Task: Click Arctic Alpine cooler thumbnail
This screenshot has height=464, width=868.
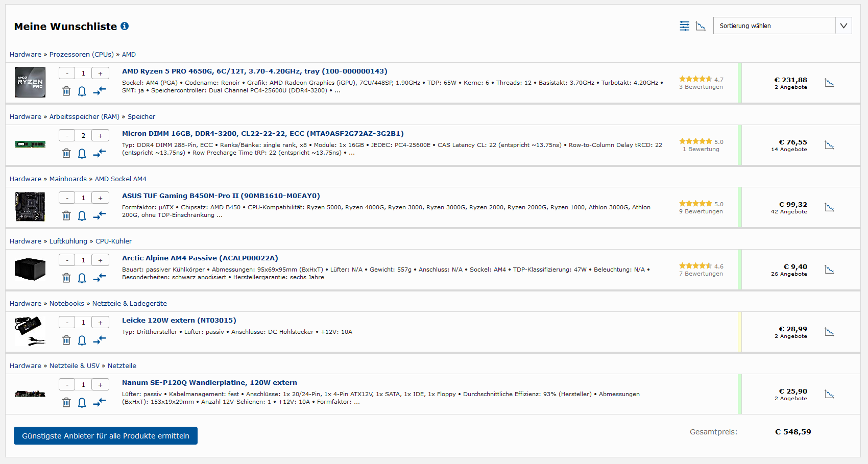Action: (30, 269)
